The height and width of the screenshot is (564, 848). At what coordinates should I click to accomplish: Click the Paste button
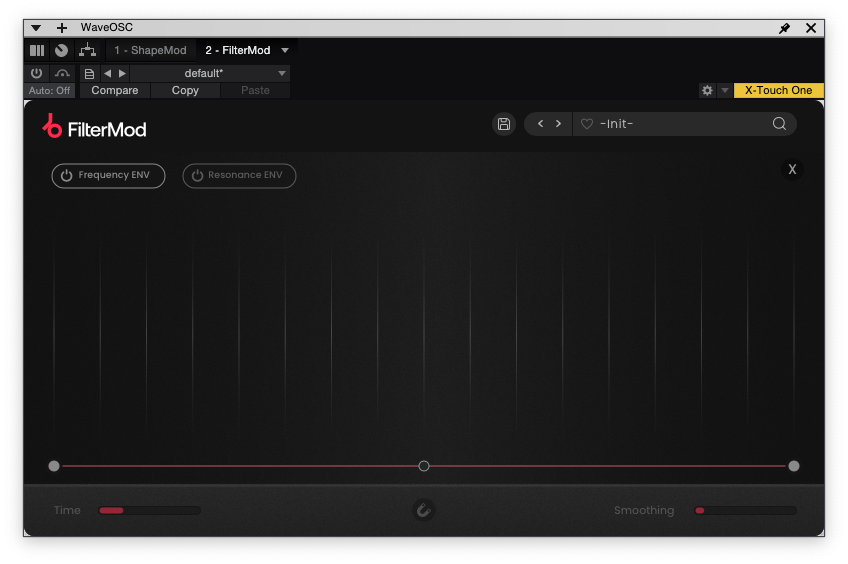click(x=255, y=90)
